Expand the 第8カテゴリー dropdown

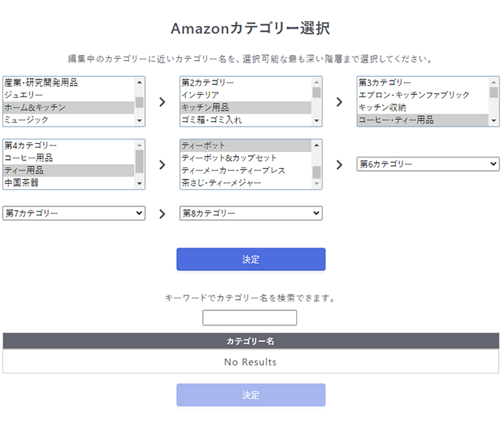tap(250, 213)
